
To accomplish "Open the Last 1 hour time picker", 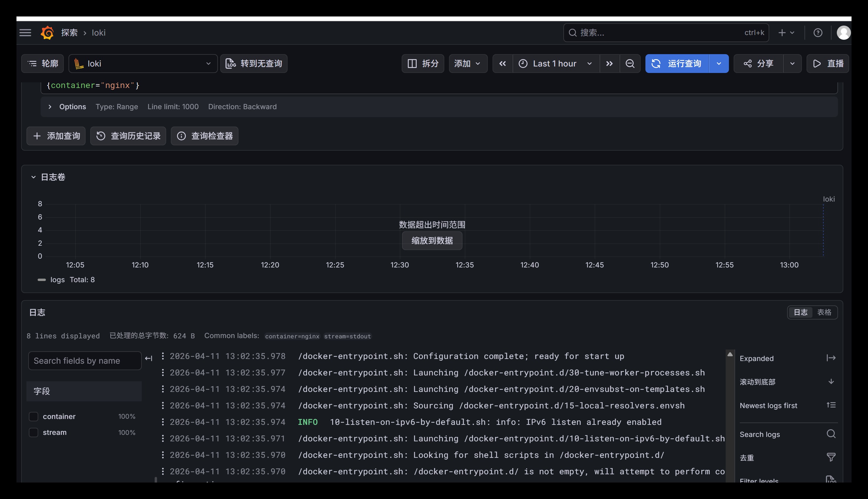I will [x=555, y=64].
